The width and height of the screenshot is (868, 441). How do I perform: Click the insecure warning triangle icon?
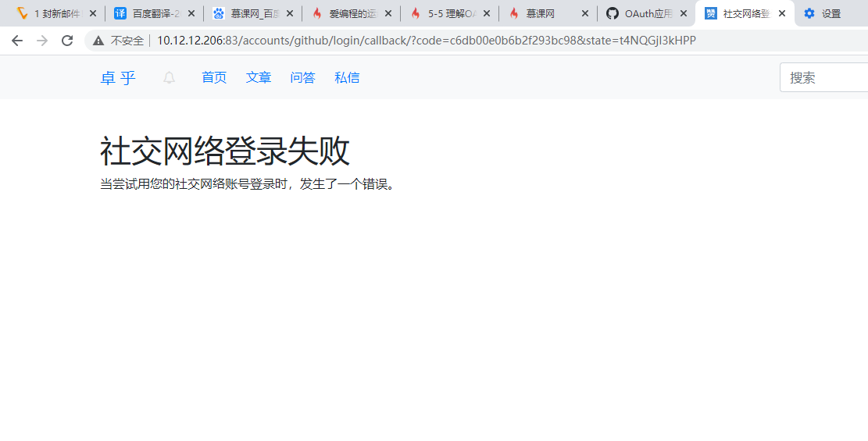click(98, 41)
